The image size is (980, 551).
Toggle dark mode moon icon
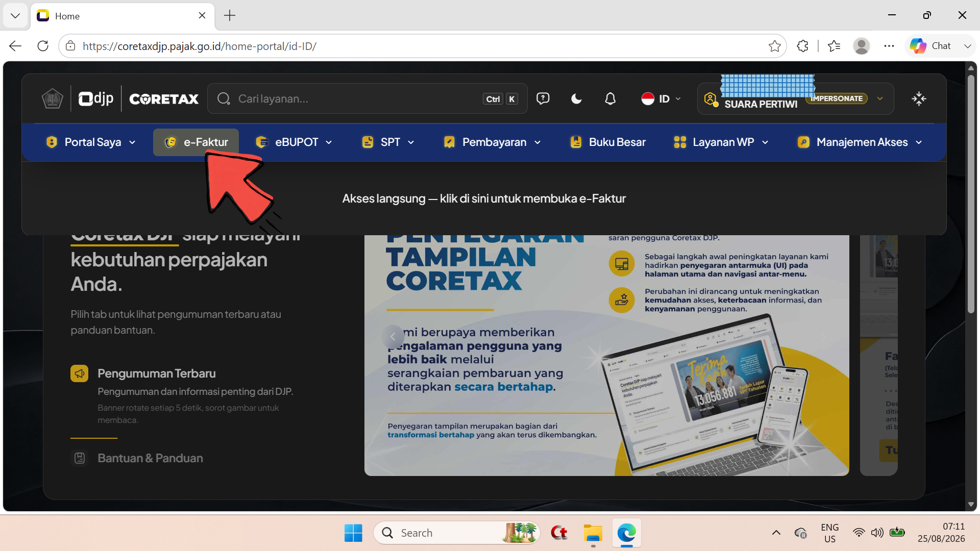coord(576,98)
